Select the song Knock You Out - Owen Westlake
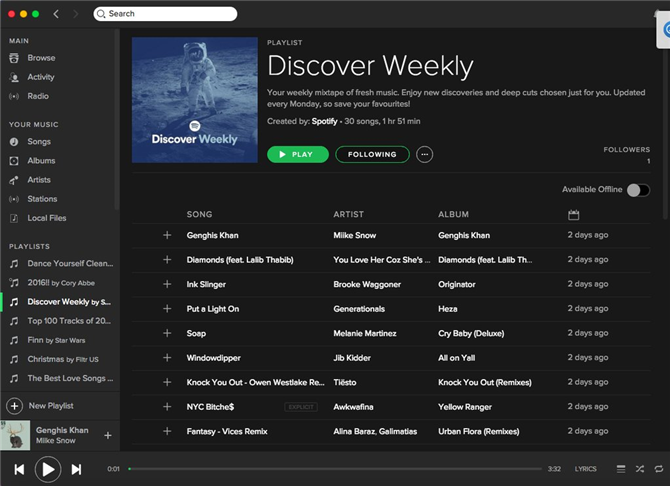The width and height of the screenshot is (670, 486). pos(255,382)
